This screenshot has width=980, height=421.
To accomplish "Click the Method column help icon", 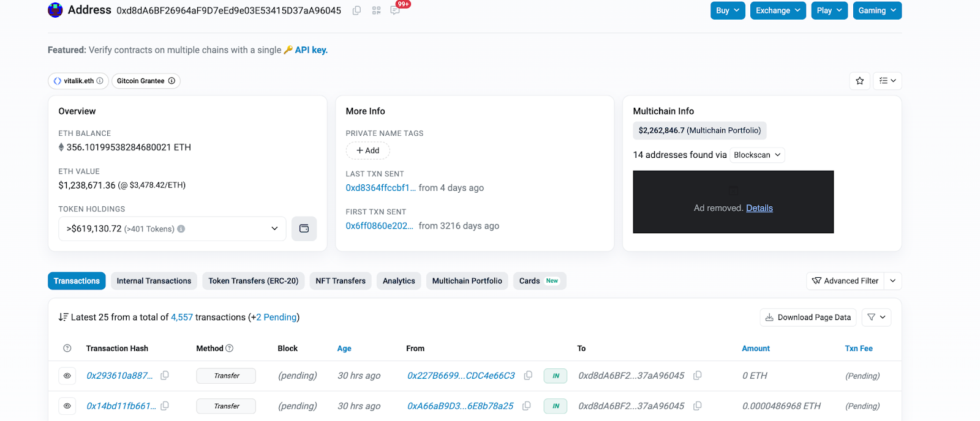I will pos(230,348).
